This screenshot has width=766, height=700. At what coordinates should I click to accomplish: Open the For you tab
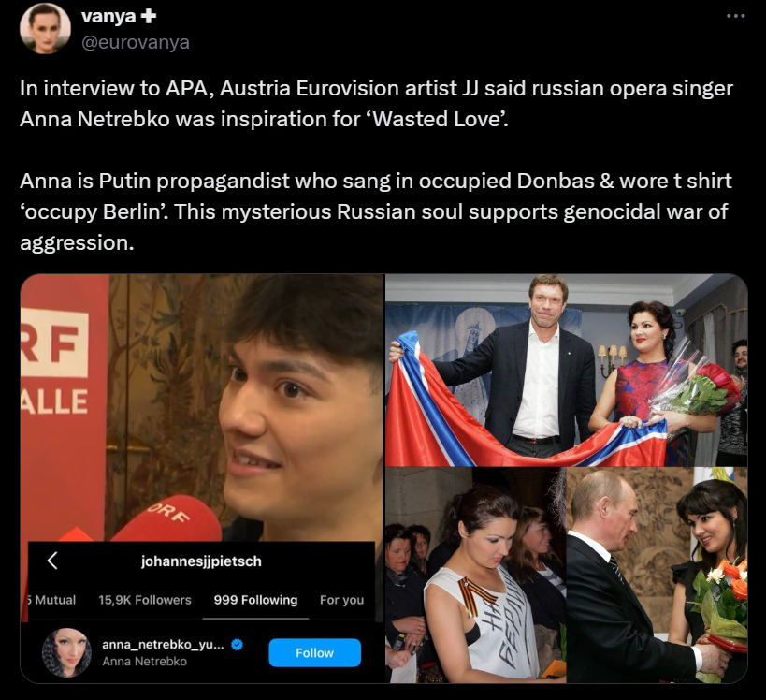pyautogui.click(x=342, y=600)
